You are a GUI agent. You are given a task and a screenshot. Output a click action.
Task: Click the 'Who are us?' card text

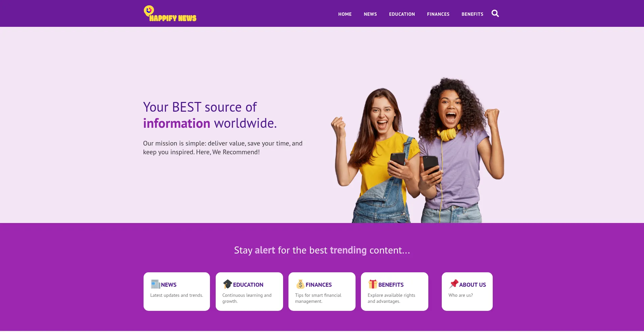(x=461, y=295)
